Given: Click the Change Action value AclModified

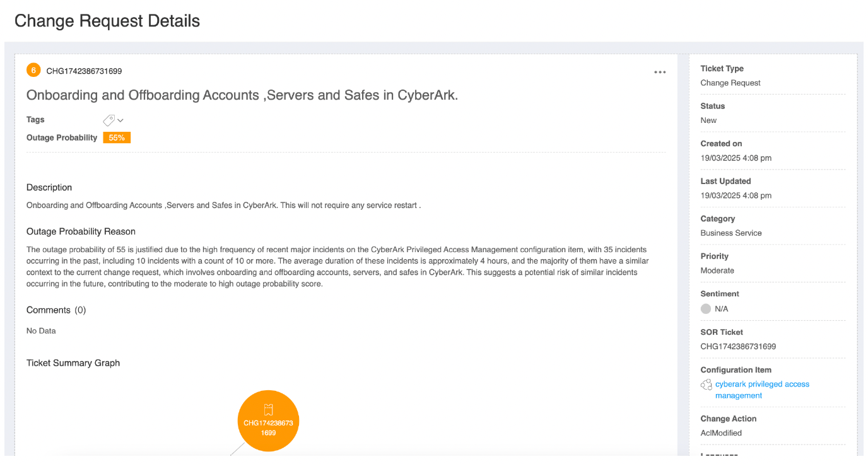Looking at the screenshot, I should click(x=721, y=433).
